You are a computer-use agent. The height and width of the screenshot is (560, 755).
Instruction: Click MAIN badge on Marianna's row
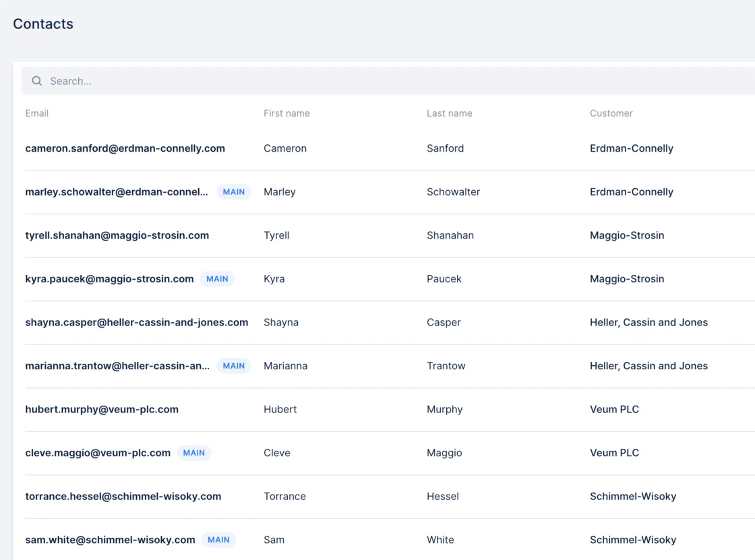[233, 366]
